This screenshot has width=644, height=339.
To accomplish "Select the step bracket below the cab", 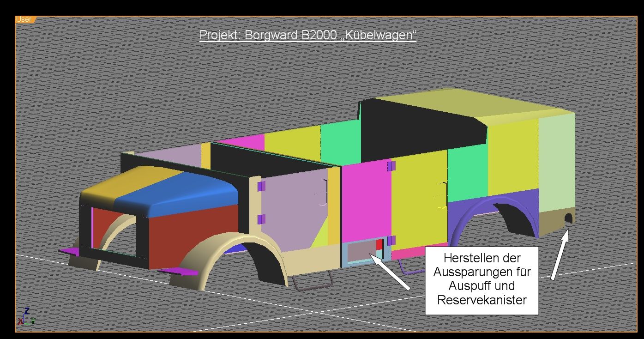I will (x=314, y=282).
